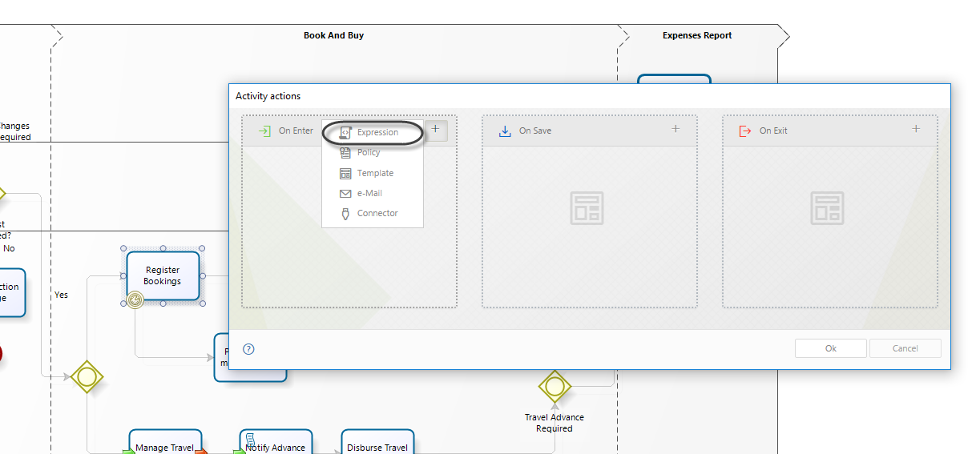The width and height of the screenshot is (980, 454).
Task: Select Expression from the action menu
Action: click(x=377, y=132)
